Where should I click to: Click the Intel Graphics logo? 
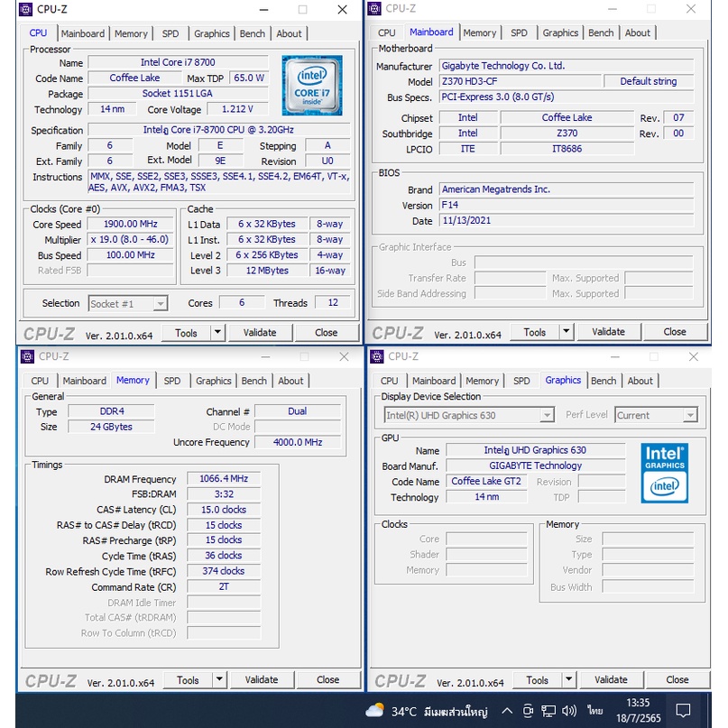(664, 473)
